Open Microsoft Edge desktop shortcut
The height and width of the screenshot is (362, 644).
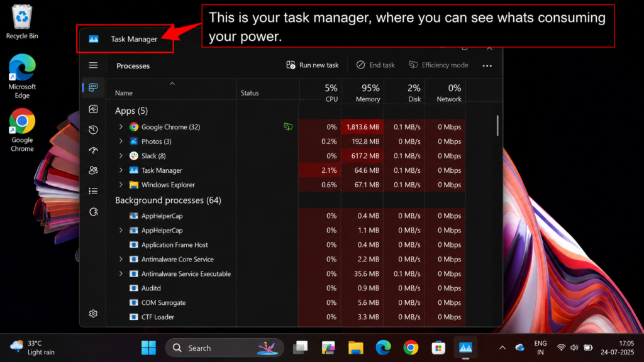point(22,76)
